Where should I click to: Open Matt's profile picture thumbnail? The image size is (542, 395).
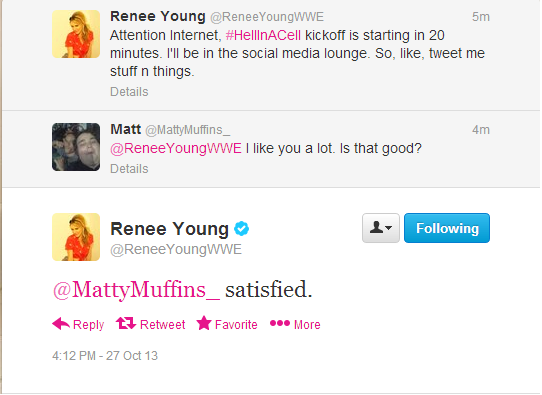[x=76, y=147]
